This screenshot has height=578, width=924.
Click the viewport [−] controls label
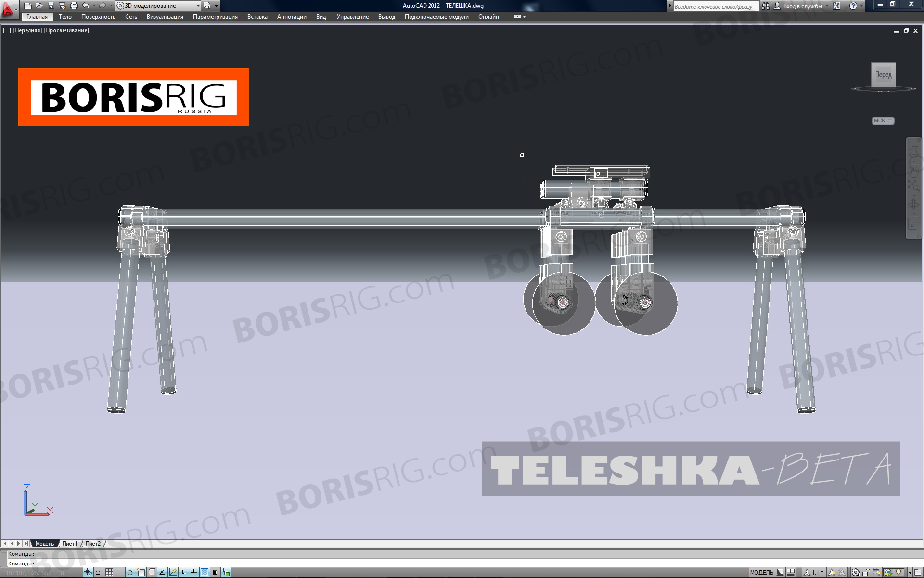click(7, 30)
